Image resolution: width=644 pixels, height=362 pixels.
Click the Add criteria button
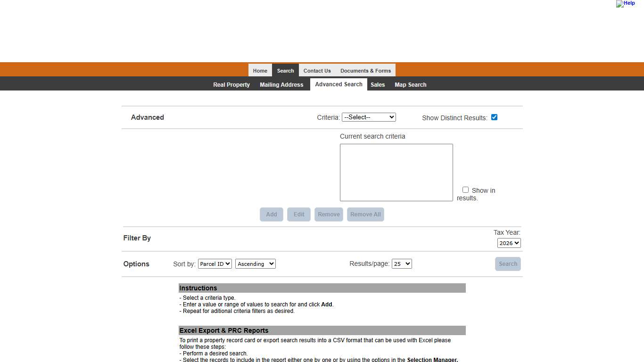(271, 214)
